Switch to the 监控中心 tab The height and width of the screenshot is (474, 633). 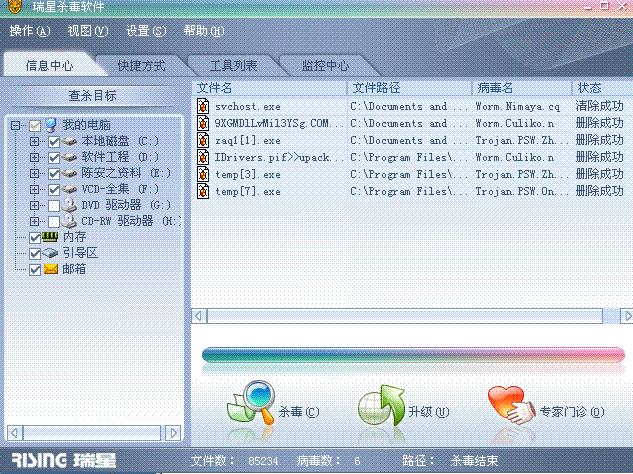click(x=325, y=65)
